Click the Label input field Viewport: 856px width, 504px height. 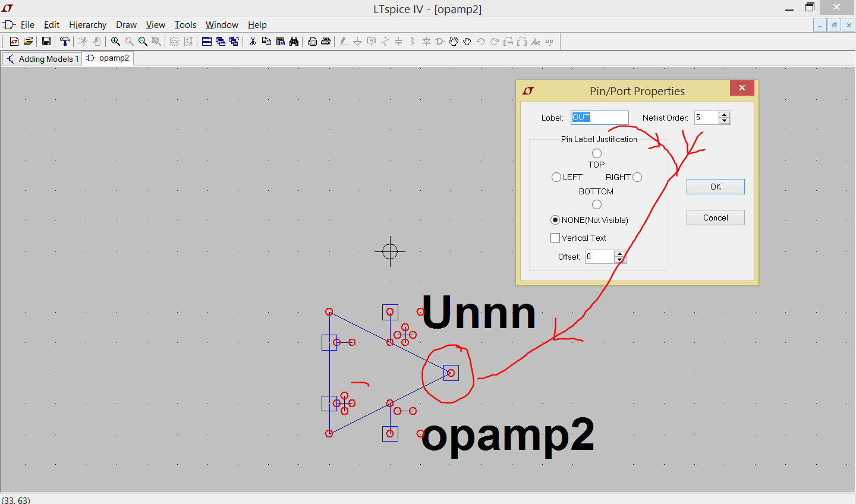[600, 118]
